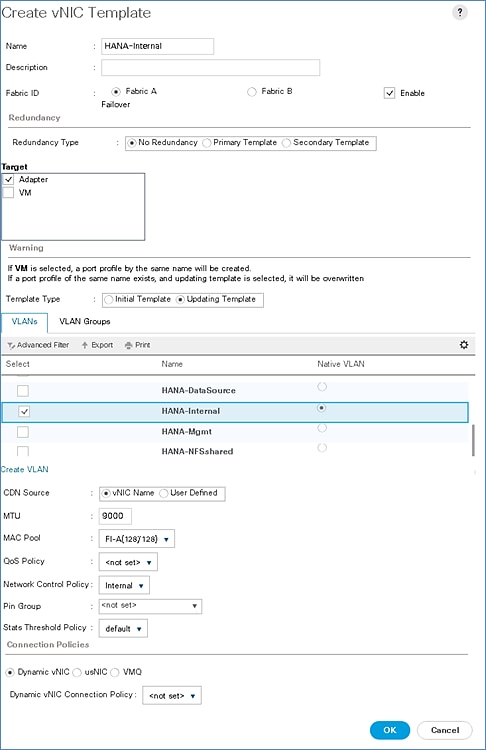Viewport: 486px width, 750px height.
Task: Select the Fabric A radio button
Action: click(x=115, y=91)
